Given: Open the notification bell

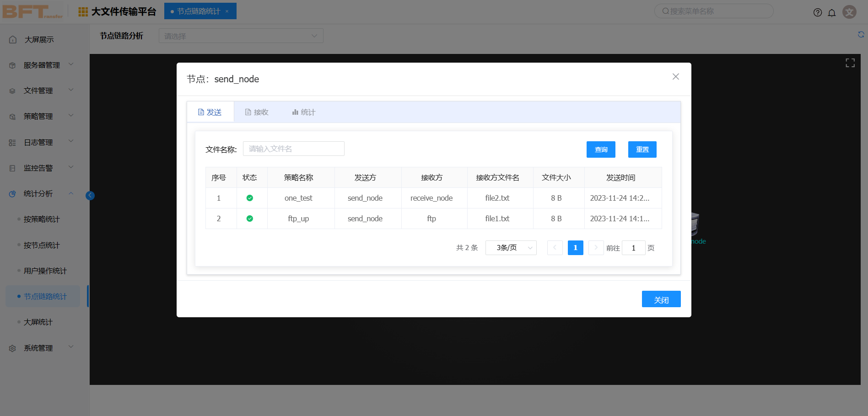Looking at the screenshot, I should 832,12.
